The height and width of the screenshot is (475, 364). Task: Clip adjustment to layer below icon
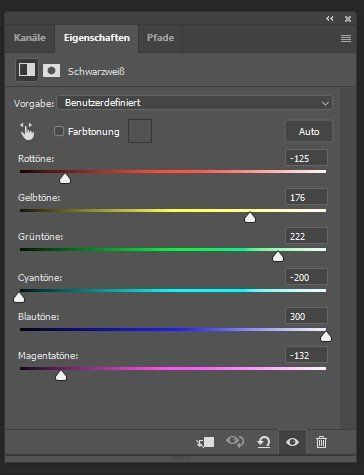click(205, 442)
